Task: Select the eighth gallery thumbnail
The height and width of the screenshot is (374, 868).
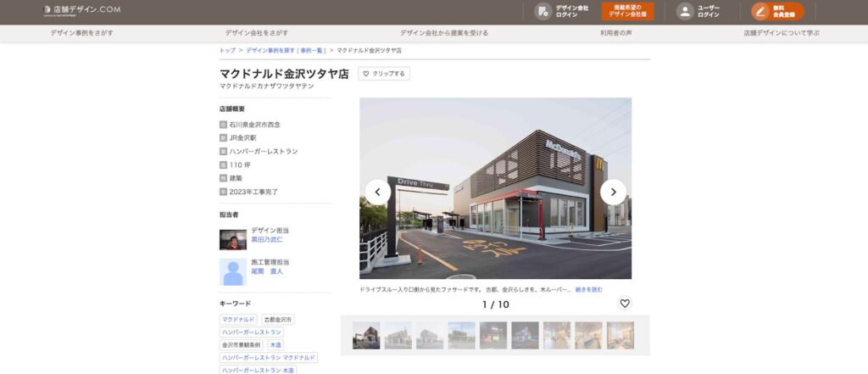Action: (x=588, y=335)
